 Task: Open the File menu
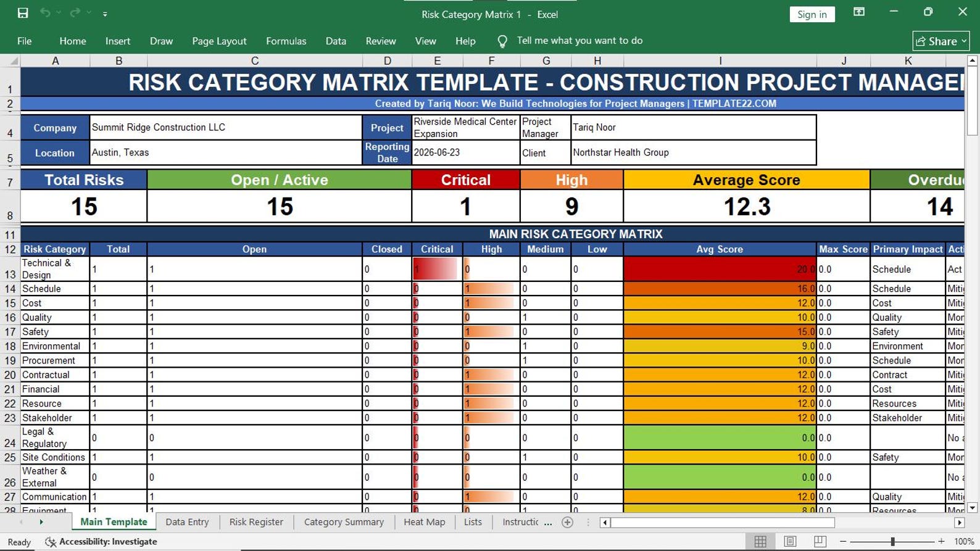(25, 41)
